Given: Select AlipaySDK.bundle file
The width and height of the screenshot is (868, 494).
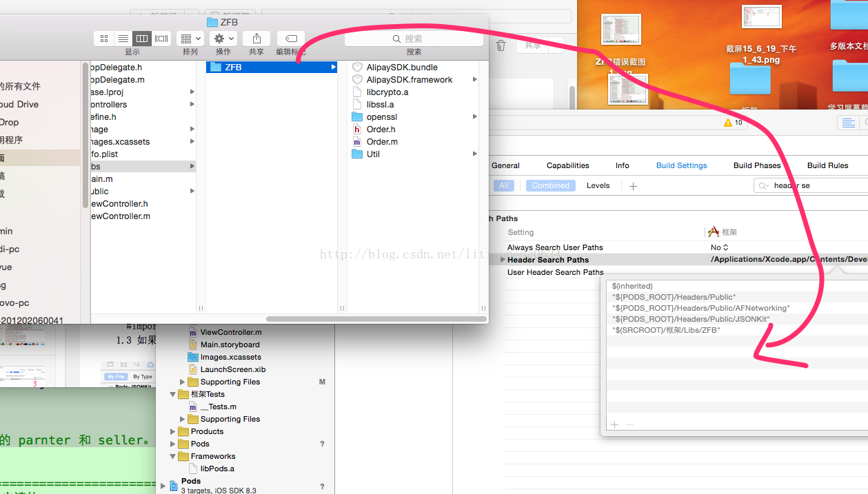Looking at the screenshot, I should click(x=402, y=67).
